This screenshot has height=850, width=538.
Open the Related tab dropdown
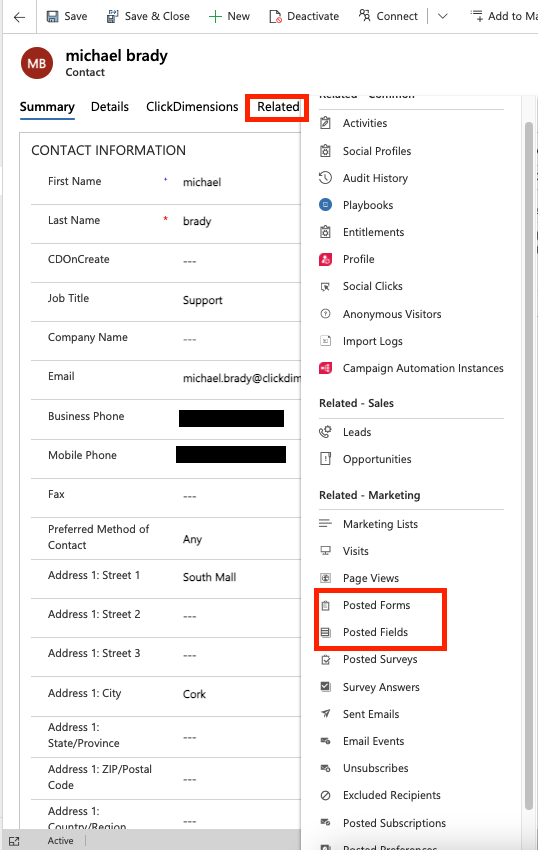(278, 107)
